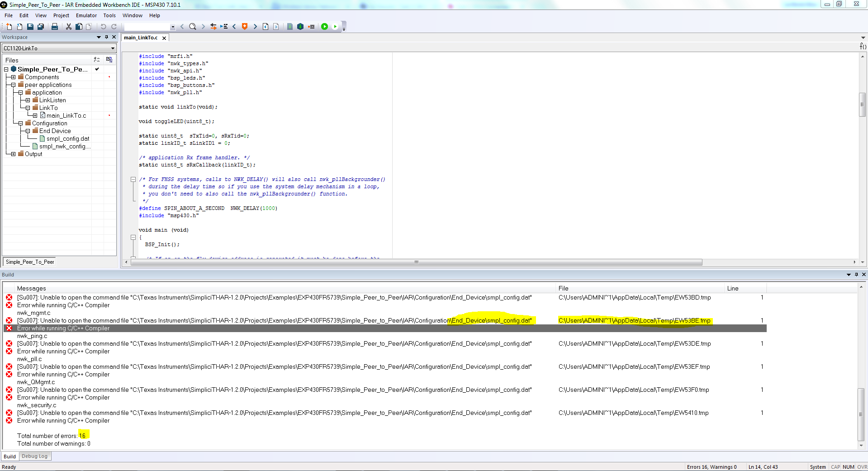Click the Navigate Backward page icon
Viewport: 868px width, 471px height.
tap(266, 27)
